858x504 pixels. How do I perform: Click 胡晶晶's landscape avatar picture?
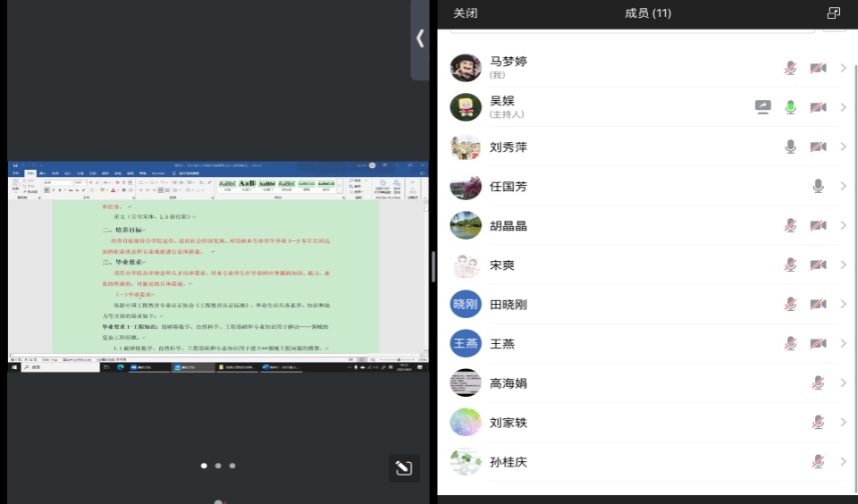[x=466, y=225]
